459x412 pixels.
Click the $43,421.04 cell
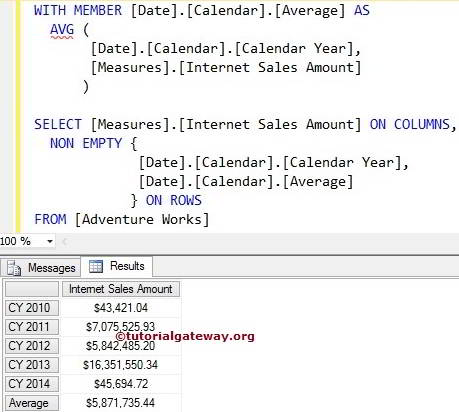pos(121,308)
